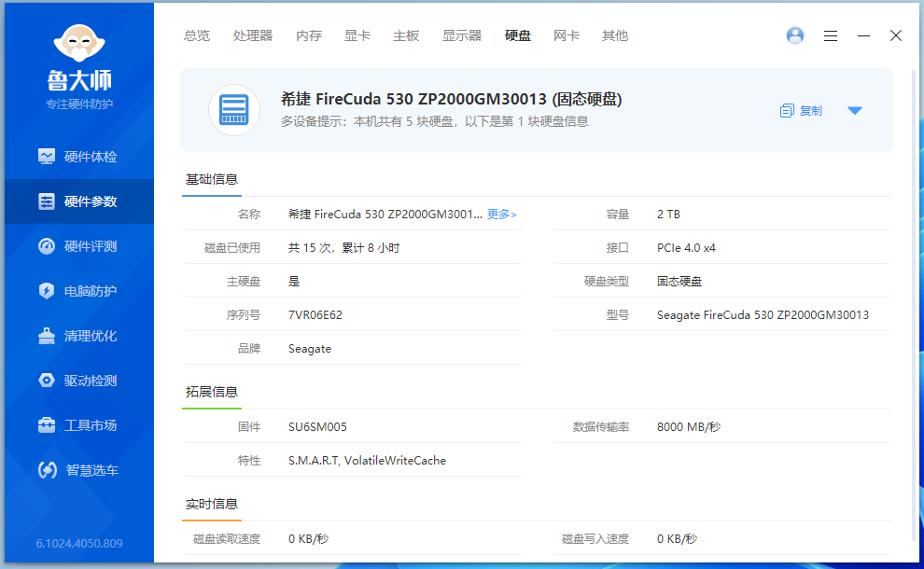
Task: Select the 实时信息 section header
Action: pos(212,505)
